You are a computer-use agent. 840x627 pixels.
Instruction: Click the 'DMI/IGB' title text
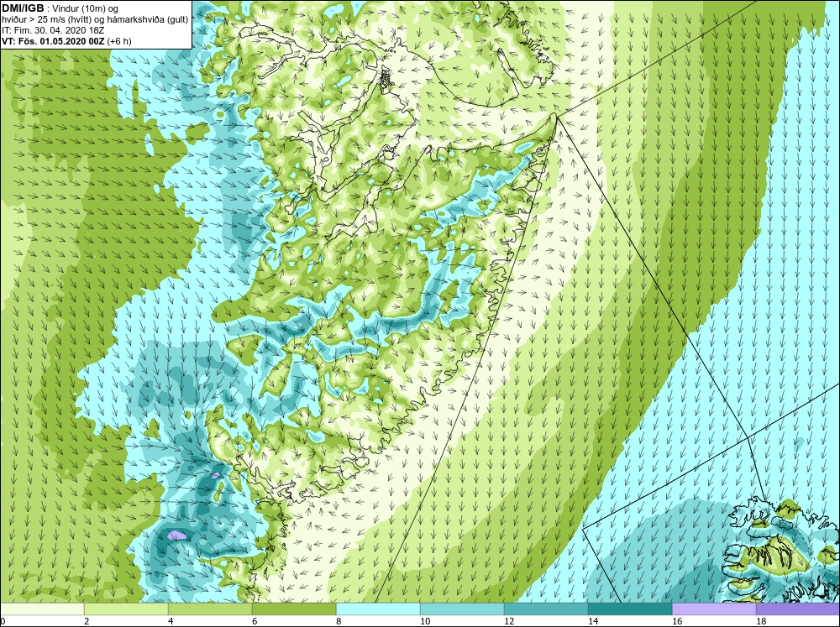pos(23,8)
